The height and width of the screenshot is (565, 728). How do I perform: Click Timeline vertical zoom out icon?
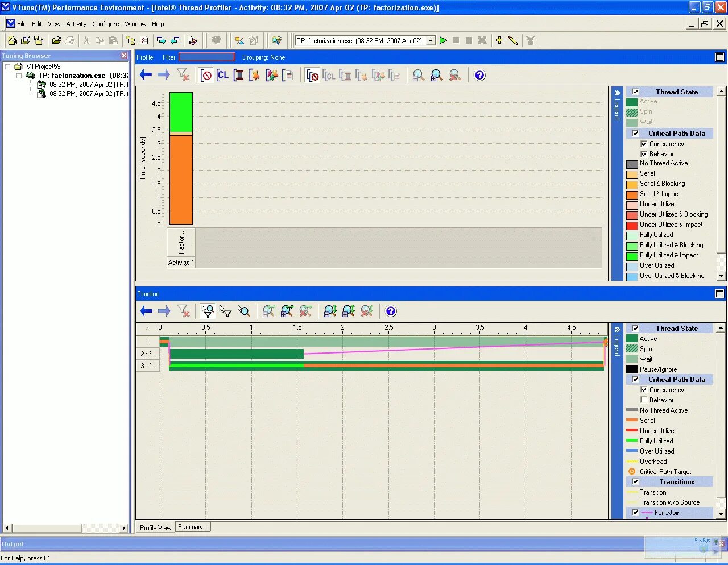click(x=330, y=311)
